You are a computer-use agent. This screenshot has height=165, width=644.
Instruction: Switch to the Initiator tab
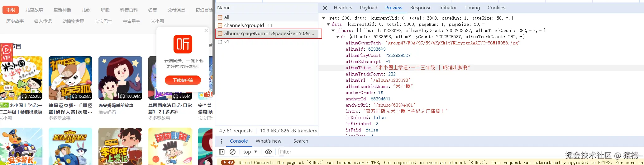(x=448, y=8)
